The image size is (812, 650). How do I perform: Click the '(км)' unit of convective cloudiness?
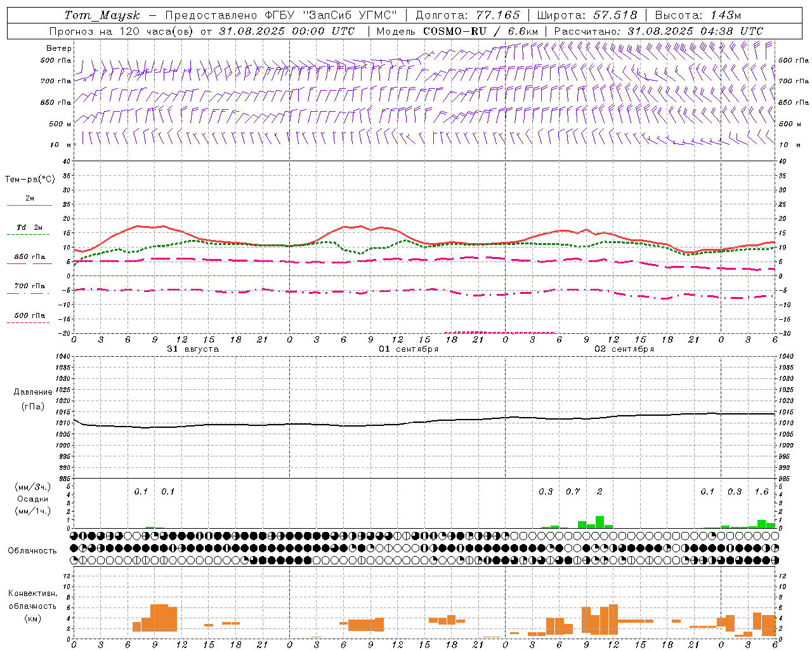coord(32,618)
